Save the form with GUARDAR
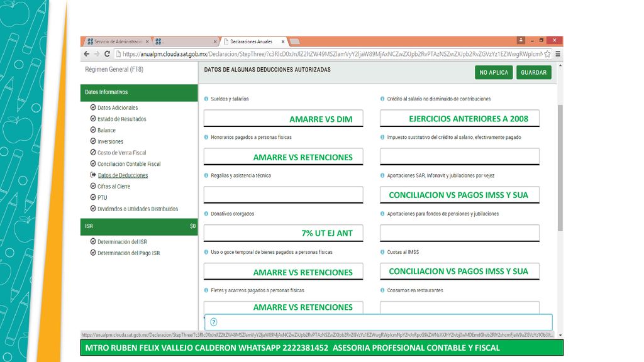 pyautogui.click(x=533, y=73)
